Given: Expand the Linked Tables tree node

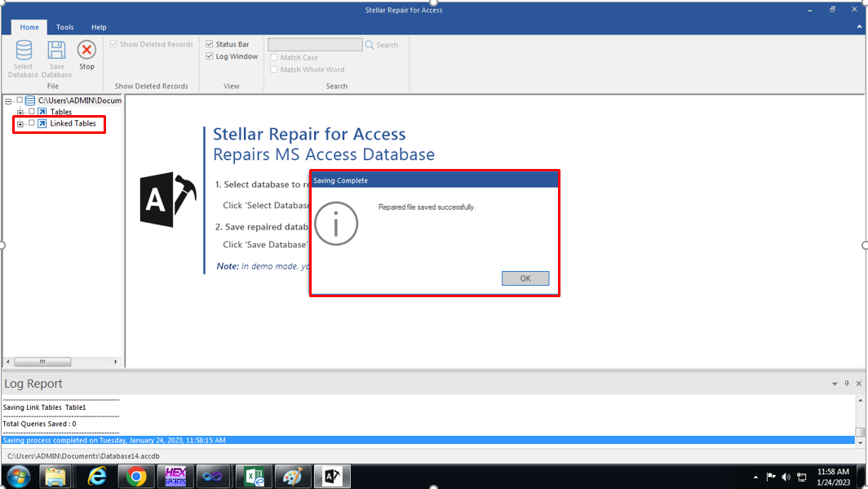Looking at the screenshot, I should click(x=20, y=124).
